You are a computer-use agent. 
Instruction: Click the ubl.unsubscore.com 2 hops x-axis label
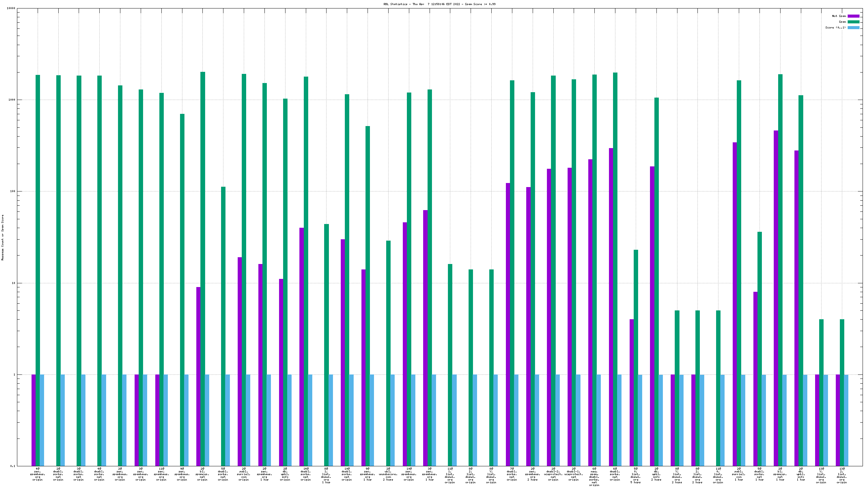(388, 474)
